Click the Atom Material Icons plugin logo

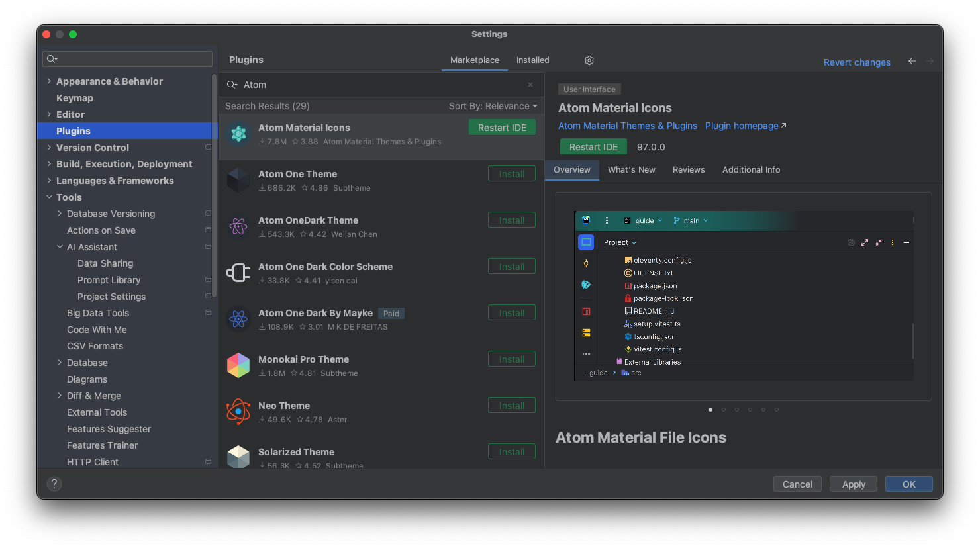coord(238,134)
